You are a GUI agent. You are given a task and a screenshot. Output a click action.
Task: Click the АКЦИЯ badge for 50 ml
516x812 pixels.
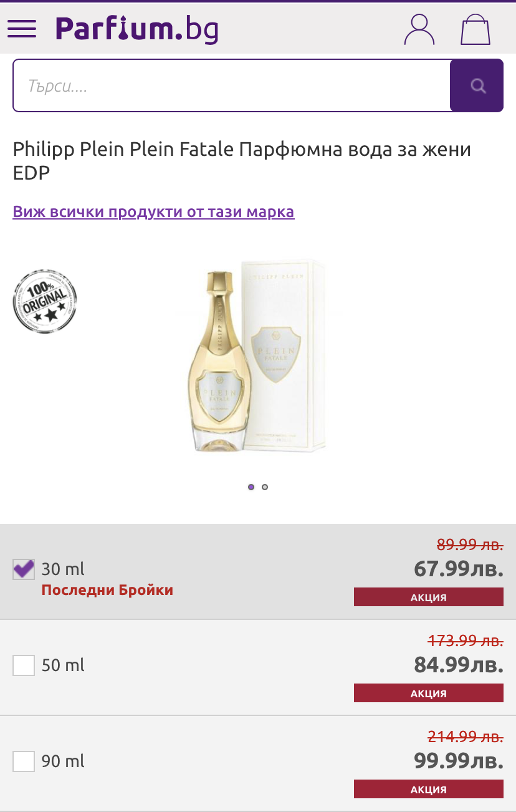click(428, 694)
